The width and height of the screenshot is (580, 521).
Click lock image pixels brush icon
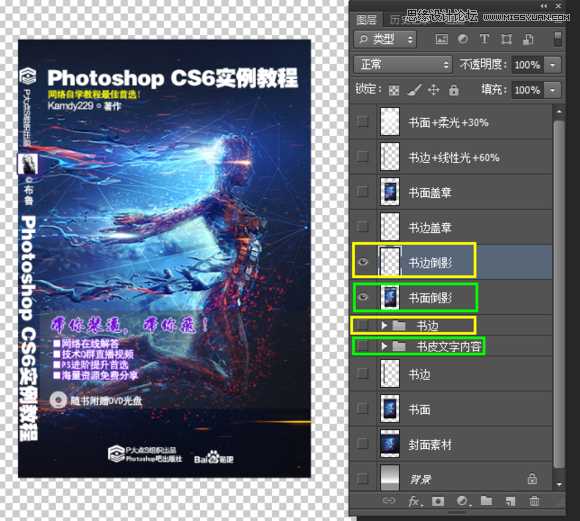click(415, 90)
